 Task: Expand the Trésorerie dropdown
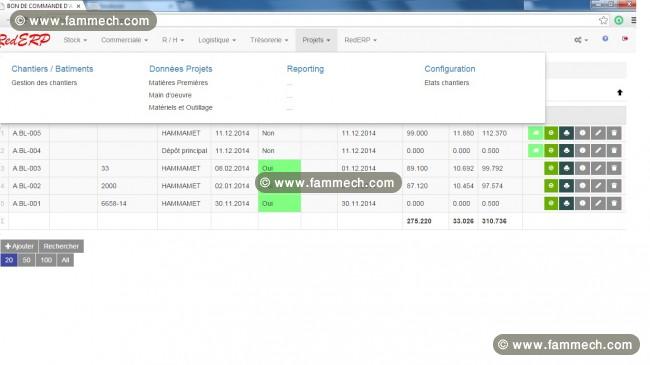[269, 40]
